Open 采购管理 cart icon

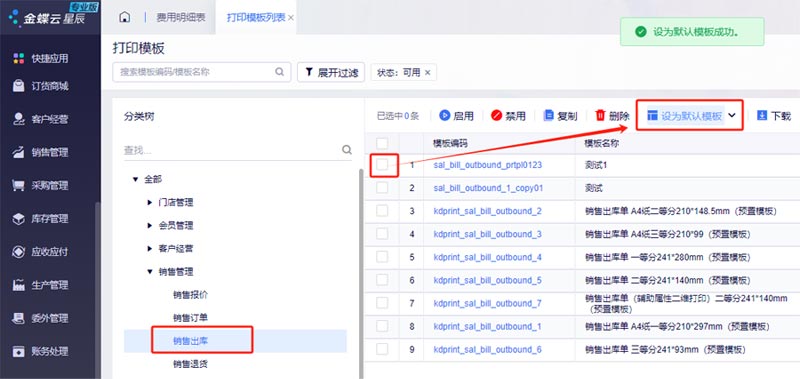[x=19, y=185]
